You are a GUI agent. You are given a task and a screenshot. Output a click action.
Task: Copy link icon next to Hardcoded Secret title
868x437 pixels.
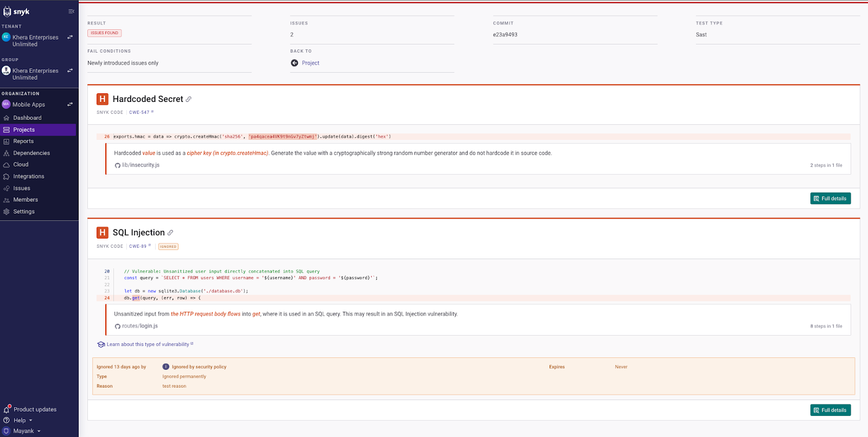click(x=189, y=99)
